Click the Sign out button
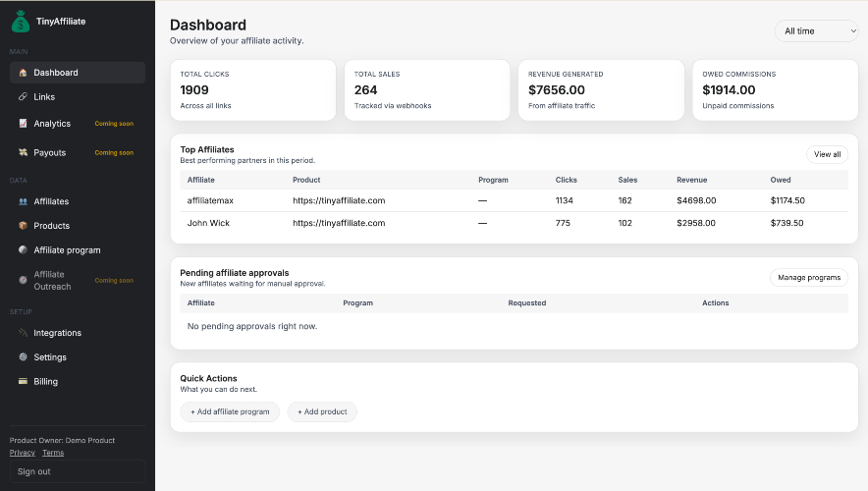868x491 pixels. [x=77, y=471]
